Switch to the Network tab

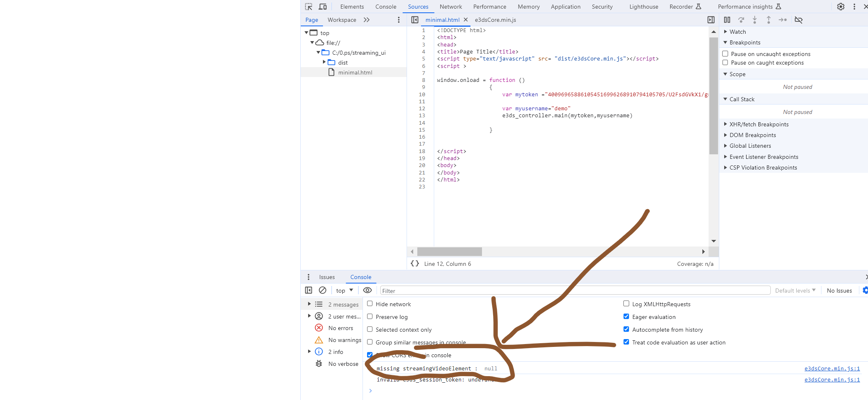pyautogui.click(x=451, y=7)
